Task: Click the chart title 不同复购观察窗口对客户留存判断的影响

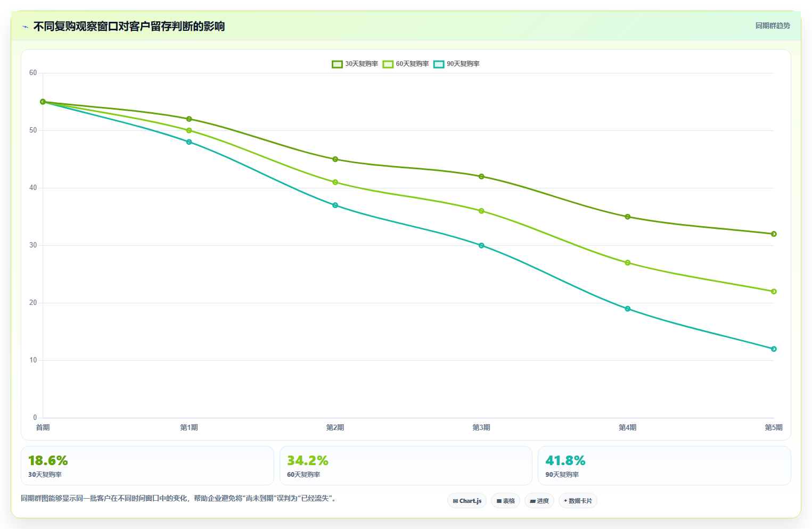Action: click(x=129, y=26)
